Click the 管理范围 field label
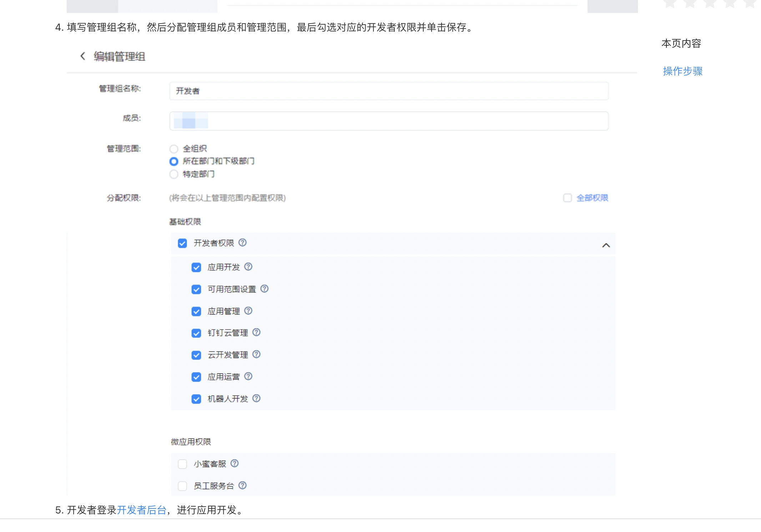Image resolution: width=761 pixels, height=532 pixels. pos(124,149)
